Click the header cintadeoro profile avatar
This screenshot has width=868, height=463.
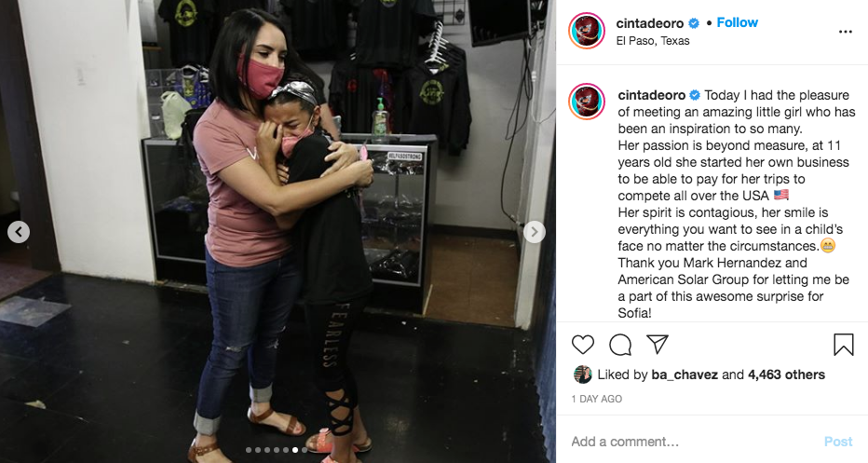click(x=586, y=31)
